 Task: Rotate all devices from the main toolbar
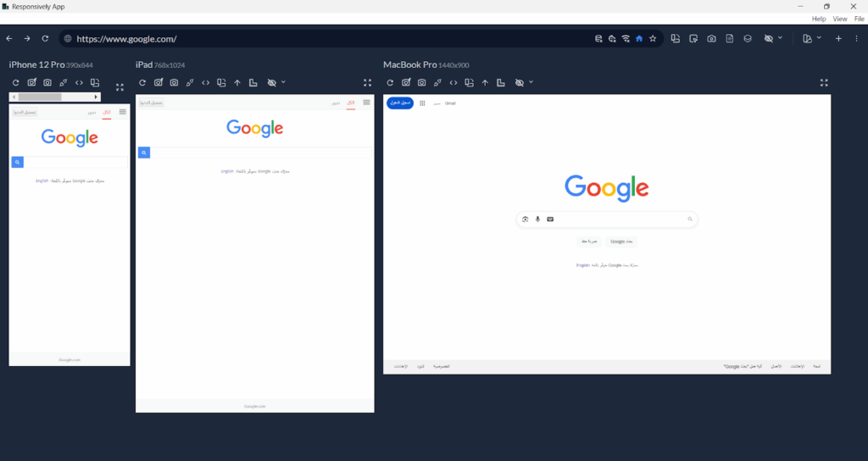pos(676,39)
